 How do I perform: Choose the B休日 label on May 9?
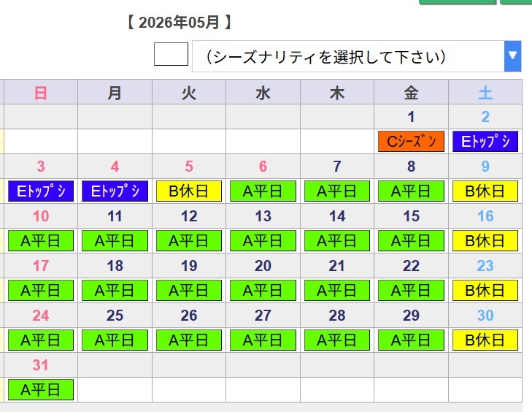(x=485, y=191)
